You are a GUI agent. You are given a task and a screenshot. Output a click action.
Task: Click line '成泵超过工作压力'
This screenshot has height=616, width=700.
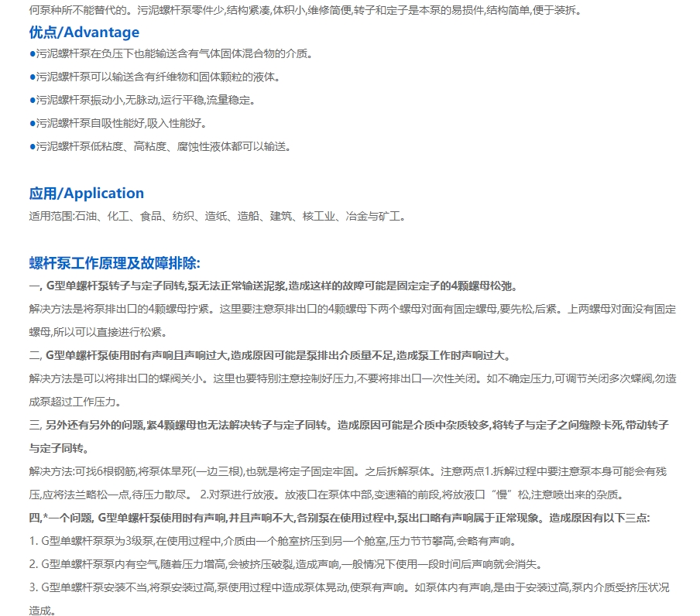click(x=76, y=402)
